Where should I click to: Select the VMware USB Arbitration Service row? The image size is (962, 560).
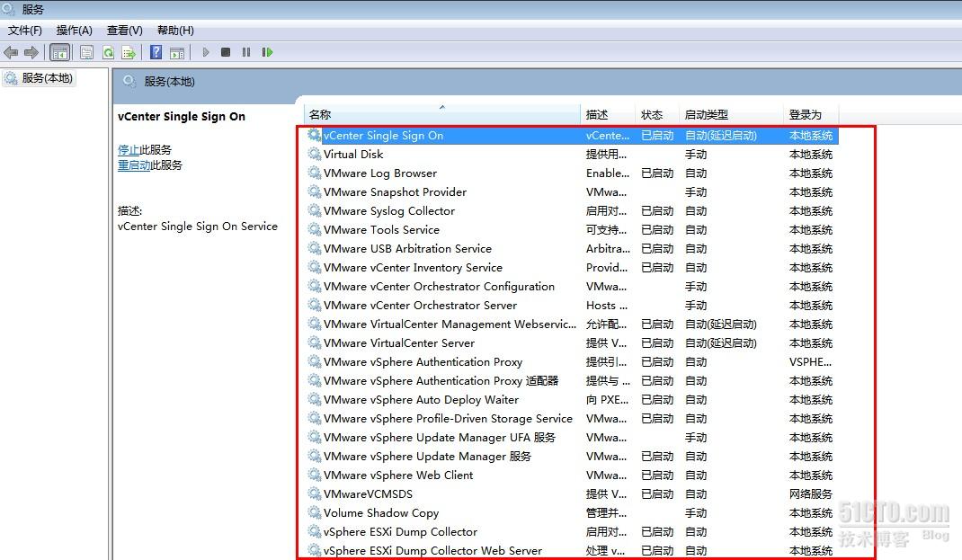572,249
